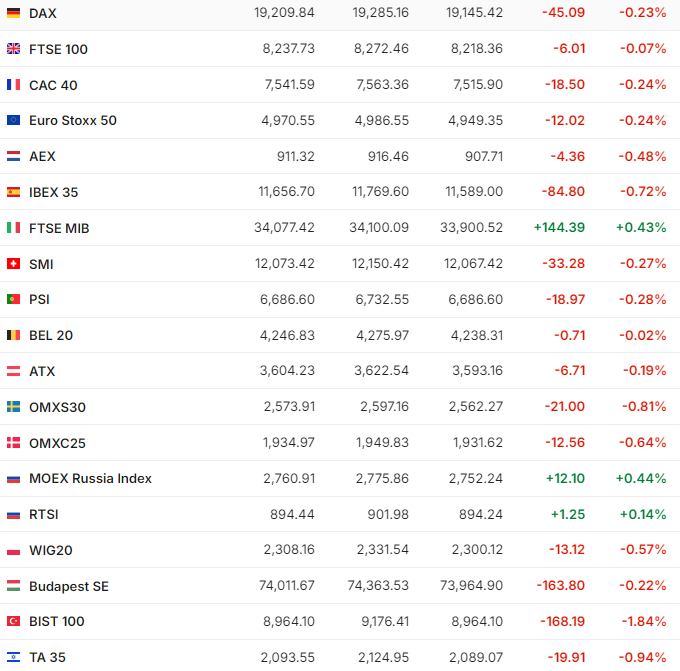Screen dimensions: 680x671
Task: Click the Italian flag beside FTSE MIB
Action: click(13, 228)
